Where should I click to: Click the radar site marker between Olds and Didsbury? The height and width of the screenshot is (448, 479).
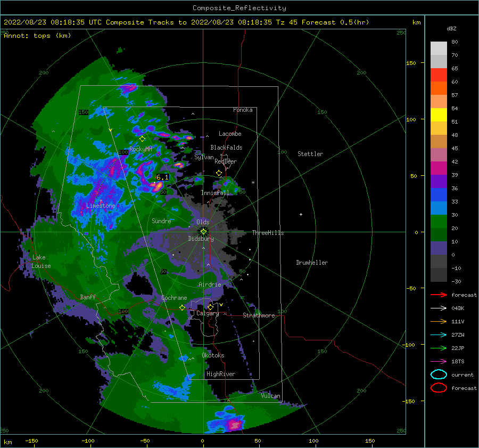coord(203,232)
